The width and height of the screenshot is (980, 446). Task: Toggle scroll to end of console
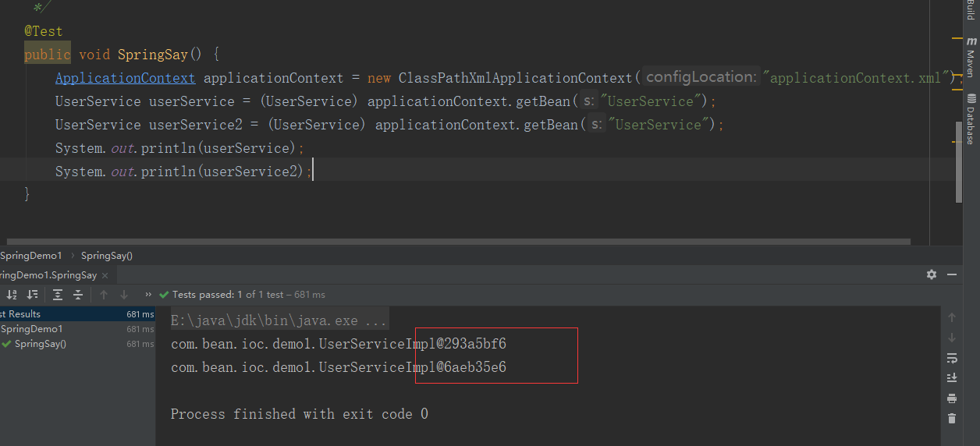952,378
